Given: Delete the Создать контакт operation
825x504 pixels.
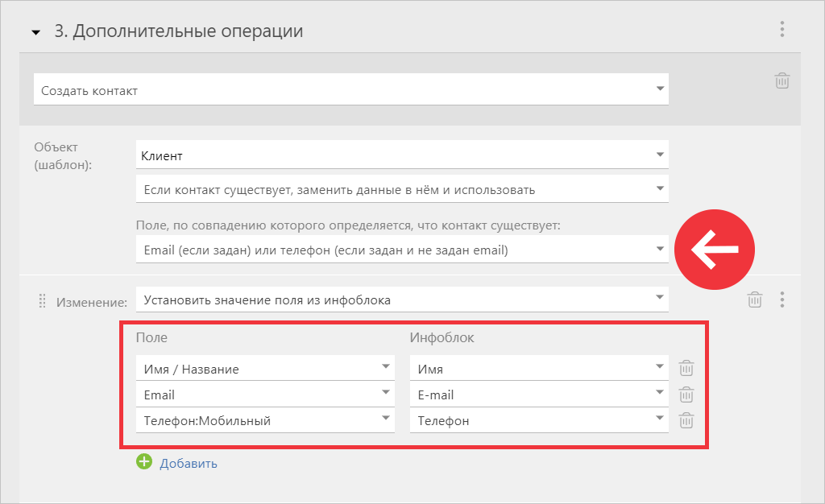Looking at the screenshot, I should [x=781, y=81].
